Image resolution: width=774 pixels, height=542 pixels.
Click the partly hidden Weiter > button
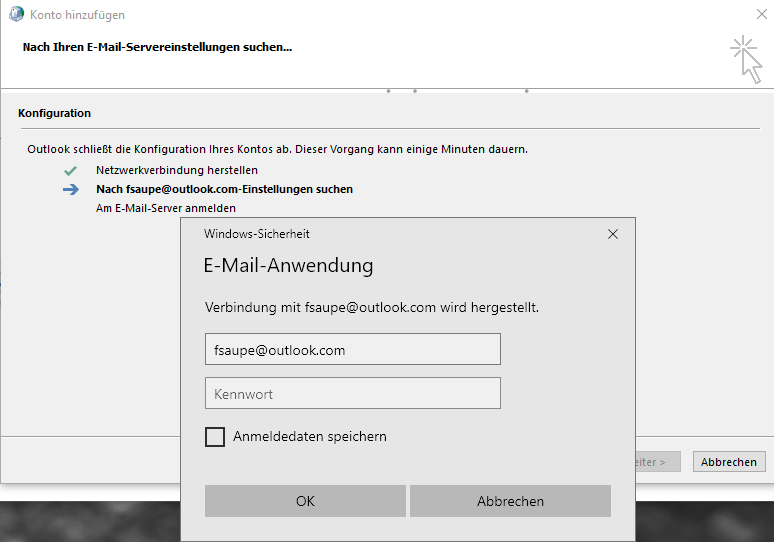coord(658,462)
